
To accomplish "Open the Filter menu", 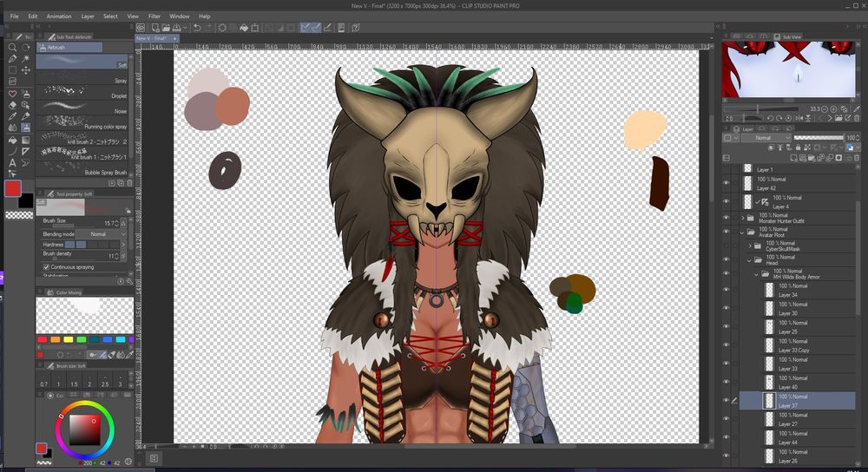I will 154,16.
